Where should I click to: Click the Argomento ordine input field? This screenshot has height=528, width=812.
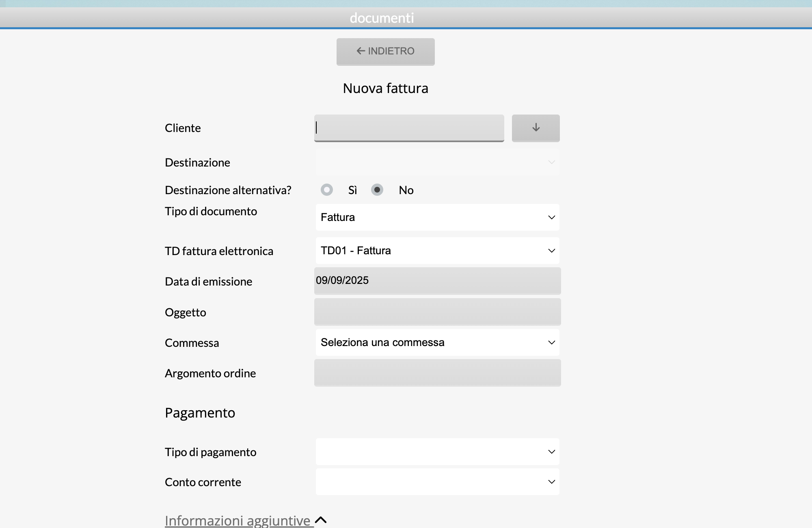pos(437,373)
